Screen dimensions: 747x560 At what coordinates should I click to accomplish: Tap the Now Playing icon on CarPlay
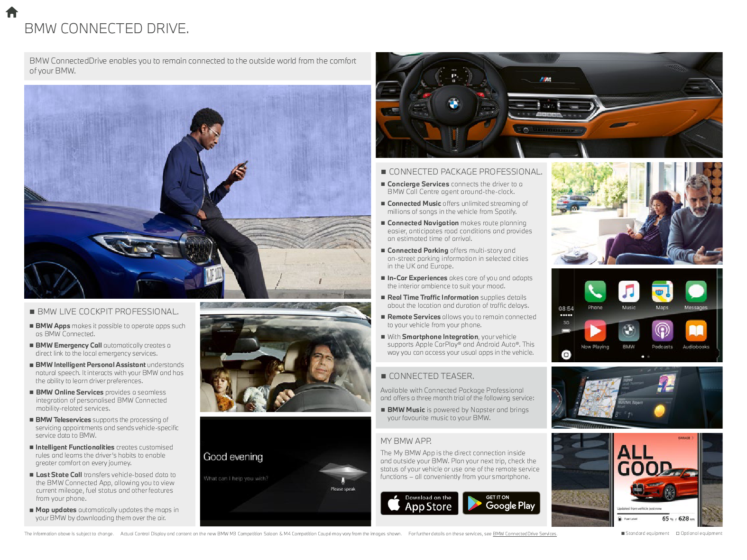595,330
